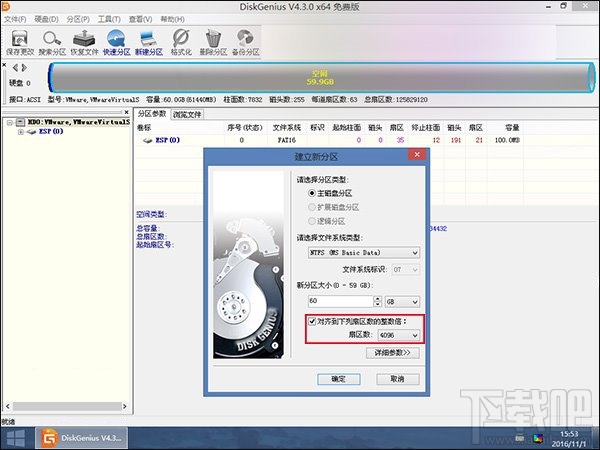Open the Windows Start button
Viewport: 600px width, 450px height.
click(x=16, y=439)
